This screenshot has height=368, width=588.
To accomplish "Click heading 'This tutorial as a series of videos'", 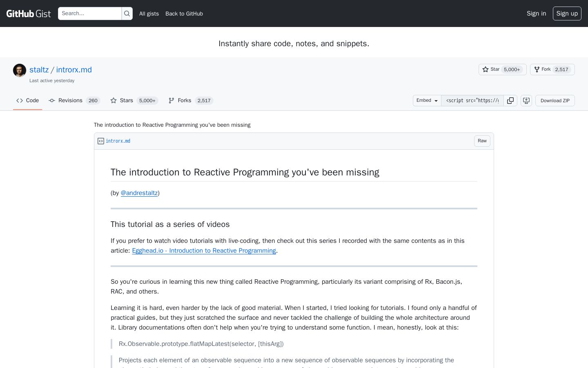I will pos(170,224).
